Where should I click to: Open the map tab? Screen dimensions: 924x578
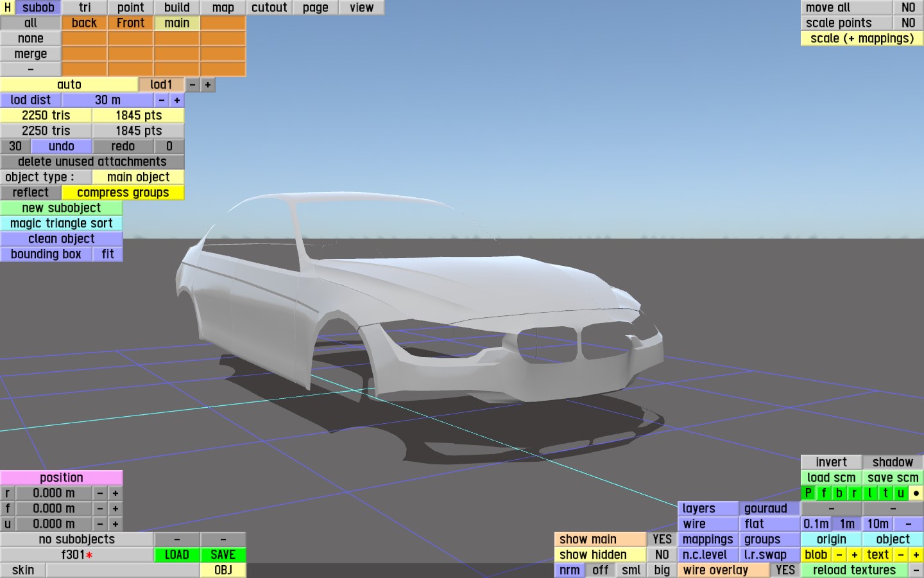click(223, 8)
